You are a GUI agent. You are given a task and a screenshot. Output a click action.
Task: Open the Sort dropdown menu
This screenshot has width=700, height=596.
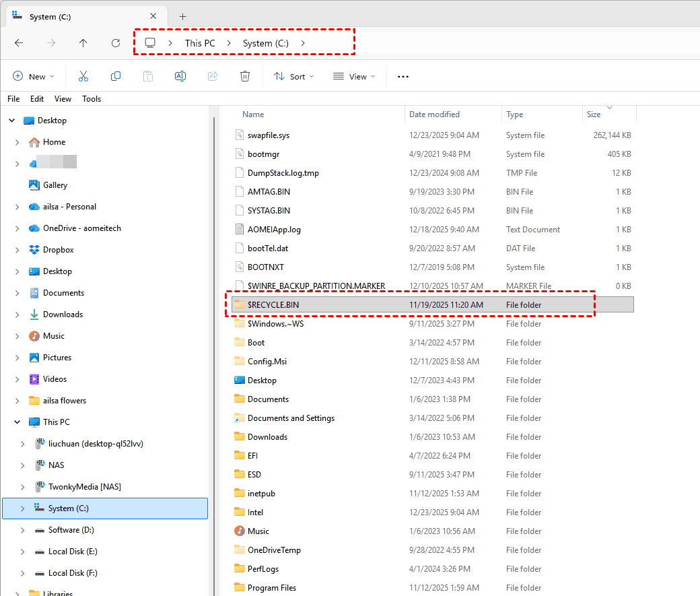click(x=293, y=77)
